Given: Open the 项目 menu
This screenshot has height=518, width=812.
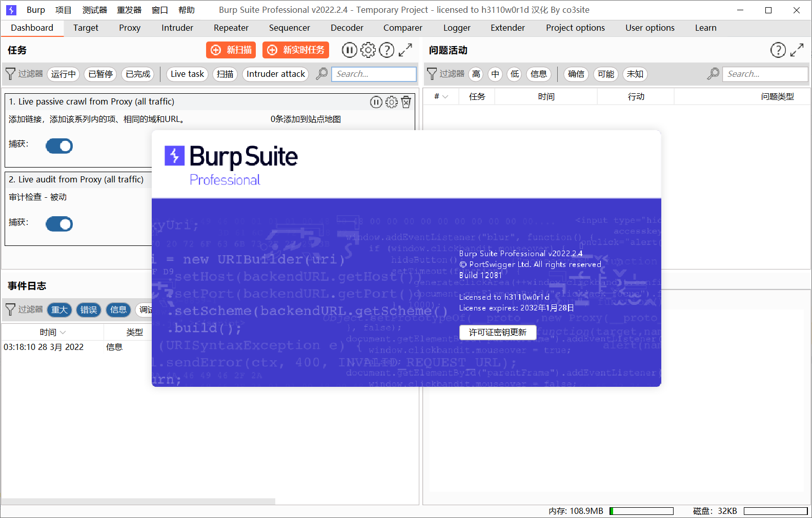Looking at the screenshot, I should coord(64,10).
